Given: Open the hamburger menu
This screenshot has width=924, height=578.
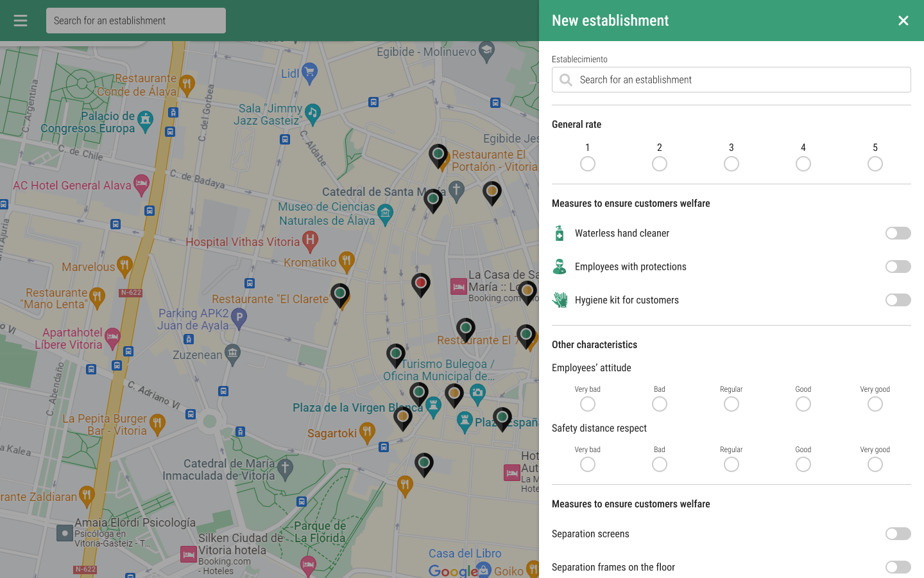Looking at the screenshot, I should tap(21, 21).
